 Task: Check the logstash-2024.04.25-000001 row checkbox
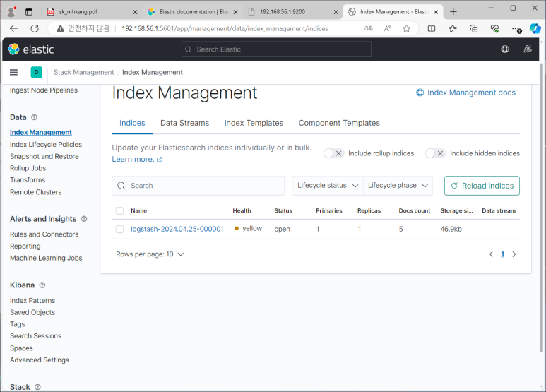(x=119, y=229)
